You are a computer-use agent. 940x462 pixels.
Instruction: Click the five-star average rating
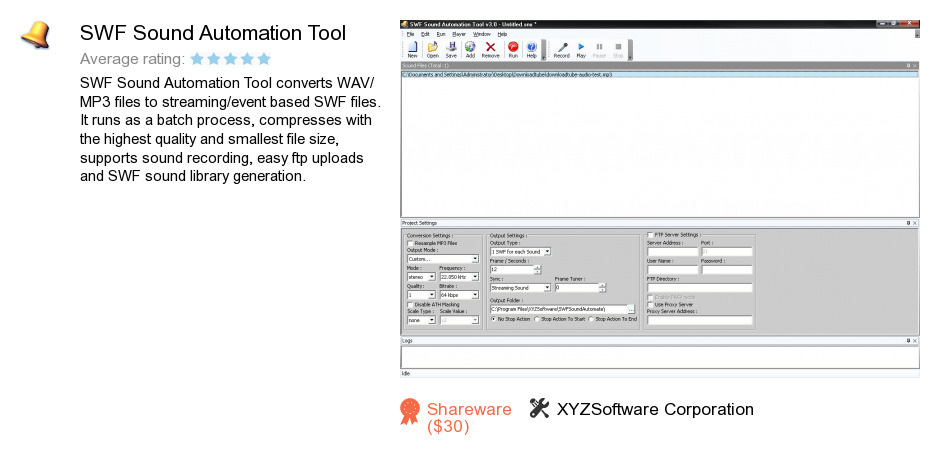pyautogui.click(x=231, y=59)
